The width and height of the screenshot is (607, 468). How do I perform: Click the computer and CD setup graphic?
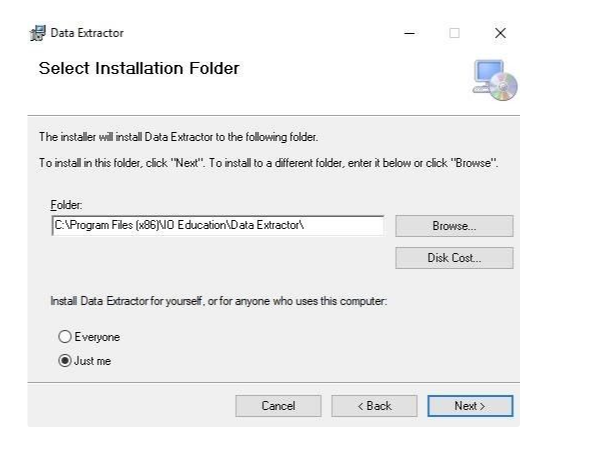point(495,80)
